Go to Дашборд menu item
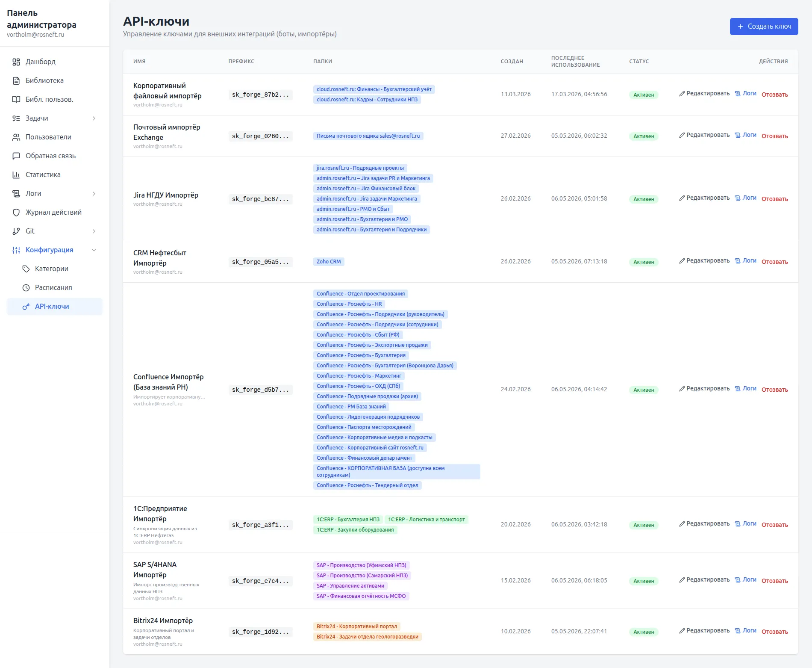This screenshot has width=812, height=668. [x=55, y=62]
